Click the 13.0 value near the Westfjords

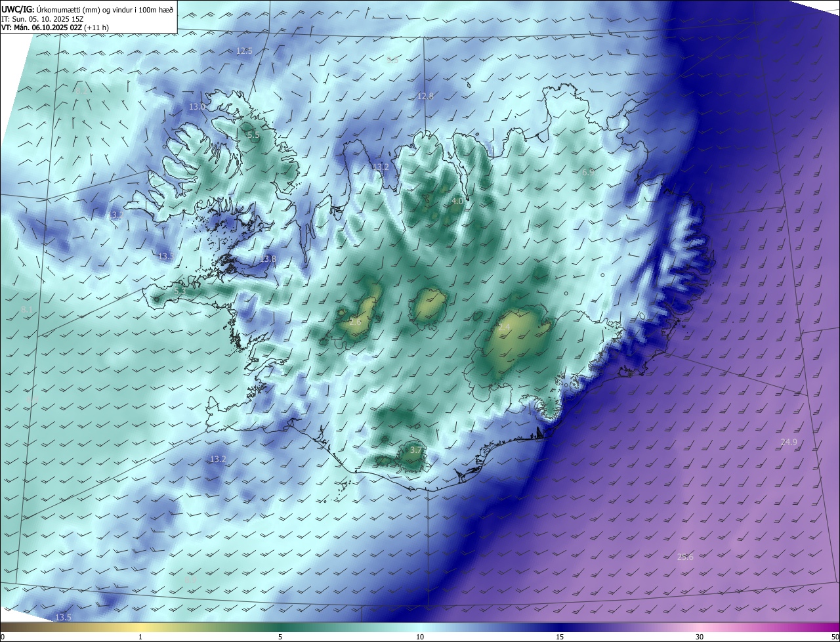coord(197,106)
